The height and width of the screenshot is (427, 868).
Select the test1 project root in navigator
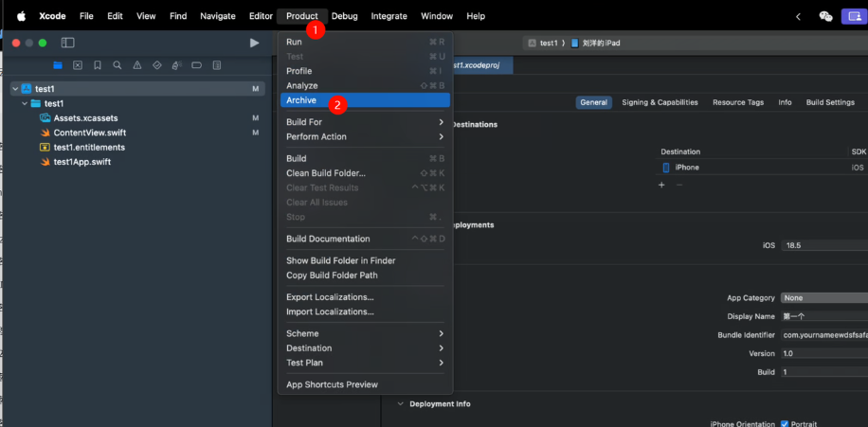(x=137, y=88)
